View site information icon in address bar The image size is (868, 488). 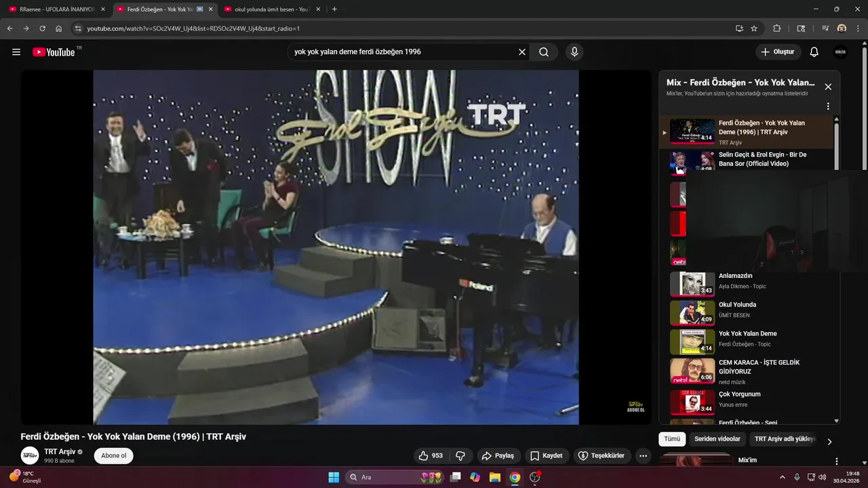78,28
